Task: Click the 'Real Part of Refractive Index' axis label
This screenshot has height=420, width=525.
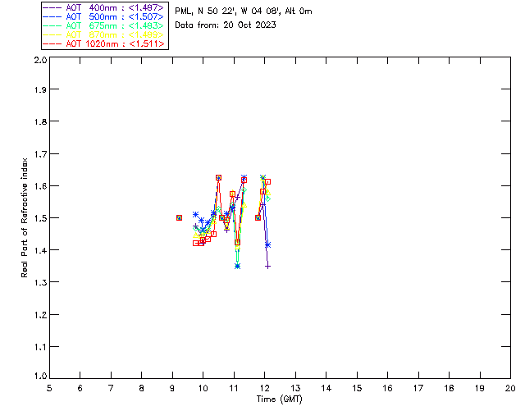Action: [x=24, y=217]
